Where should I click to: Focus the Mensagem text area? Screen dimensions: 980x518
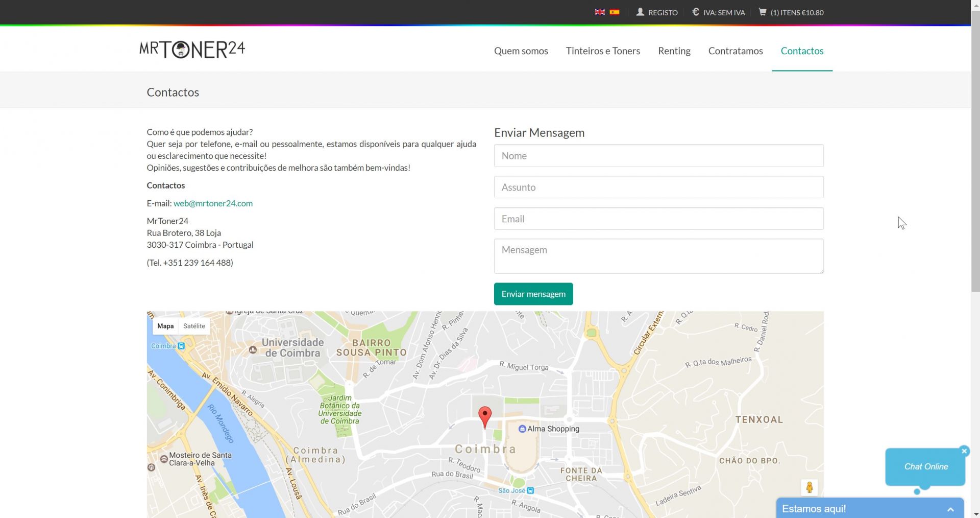point(658,256)
